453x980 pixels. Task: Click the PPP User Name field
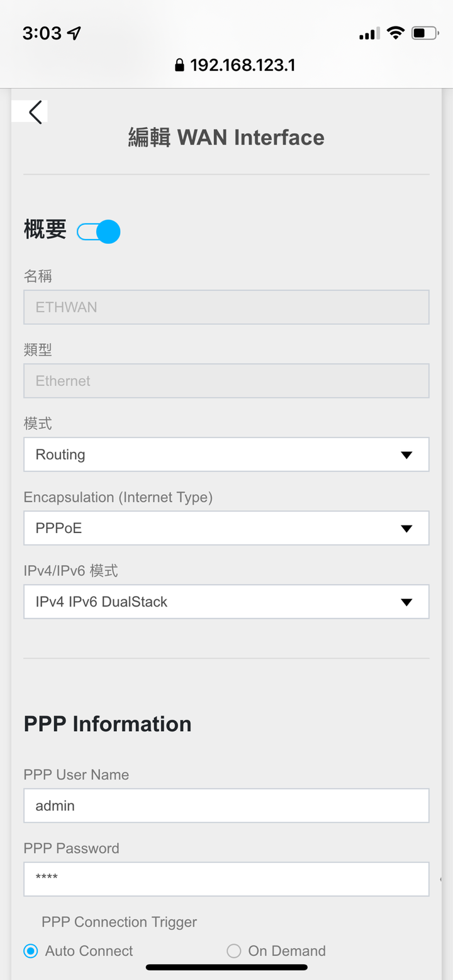coord(226,806)
